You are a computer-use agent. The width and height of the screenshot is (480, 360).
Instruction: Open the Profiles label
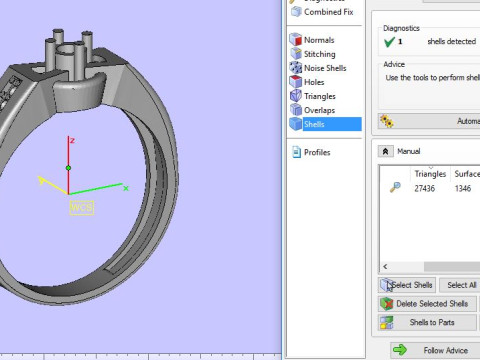[317, 152]
